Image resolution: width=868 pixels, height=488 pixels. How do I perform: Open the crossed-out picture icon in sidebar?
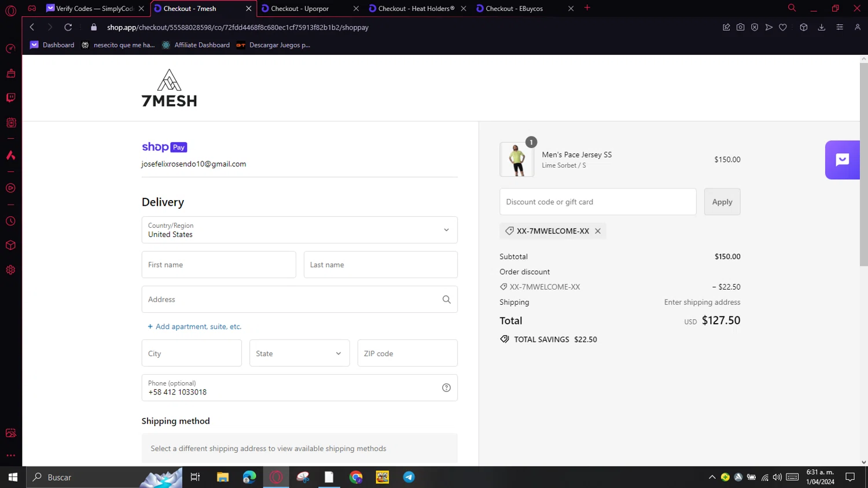point(10,433)
